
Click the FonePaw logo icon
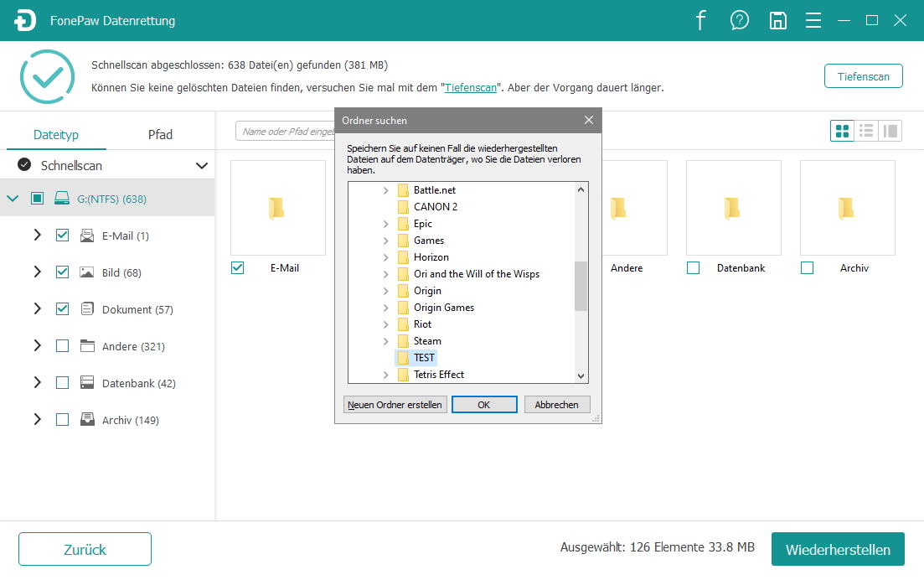[x=25, y=21]
